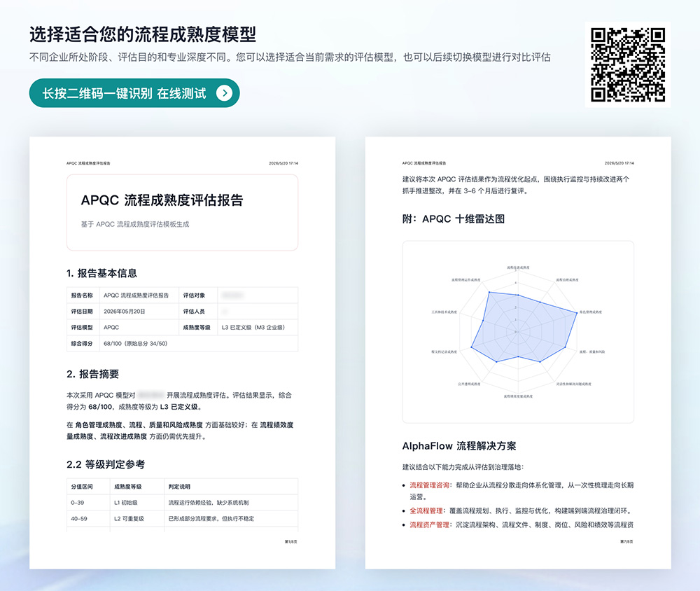Click the heading 附：APQC 十维雷达图

[454, 219]
